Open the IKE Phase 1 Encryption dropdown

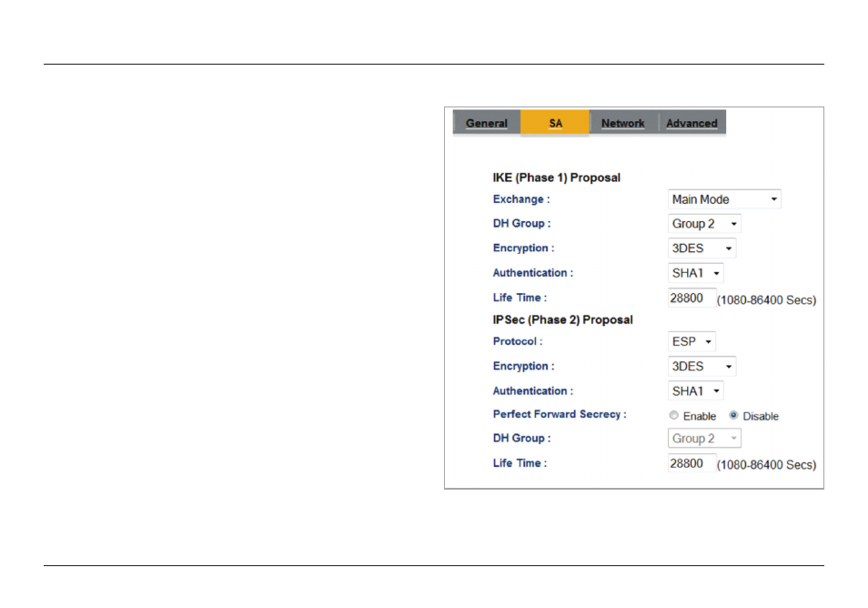coord(701,248)
